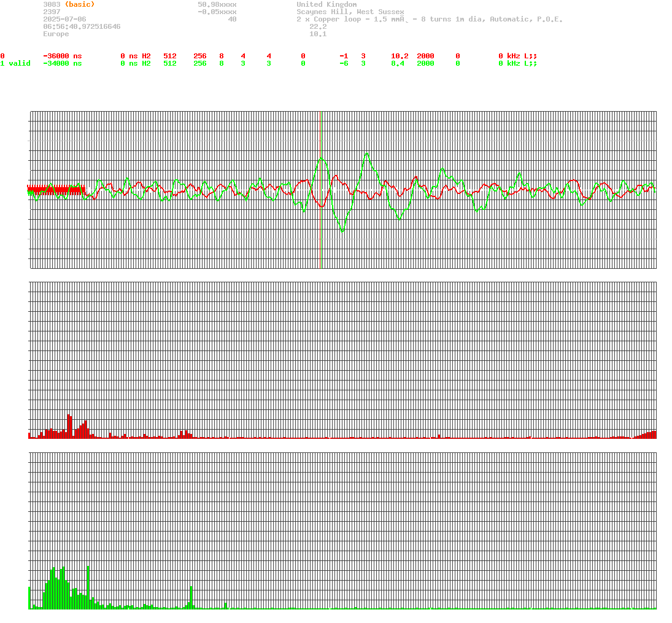This screenshot has width=672, height=623.
Task: Click the country text "United Kingdom"
Action: pyautogui.click(x=326, y=4)
